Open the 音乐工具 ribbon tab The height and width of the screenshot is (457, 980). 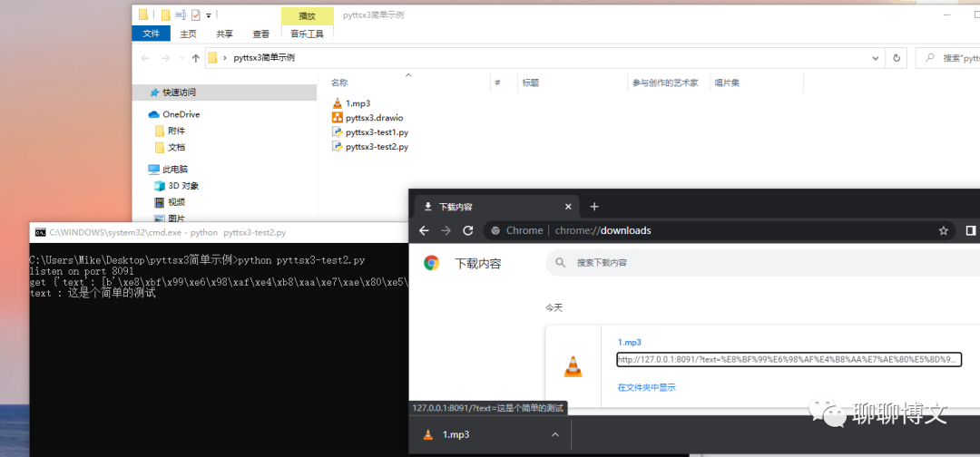(x=308, y=34)
